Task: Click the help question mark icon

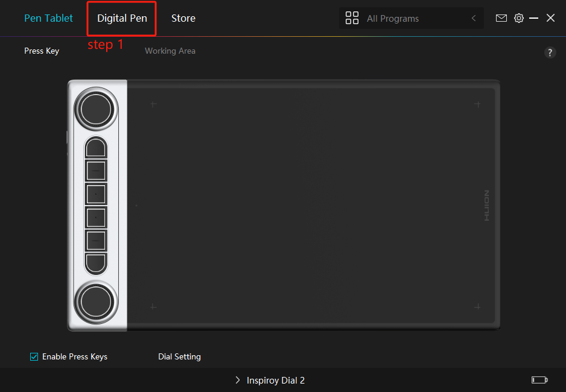Action: 550,52
